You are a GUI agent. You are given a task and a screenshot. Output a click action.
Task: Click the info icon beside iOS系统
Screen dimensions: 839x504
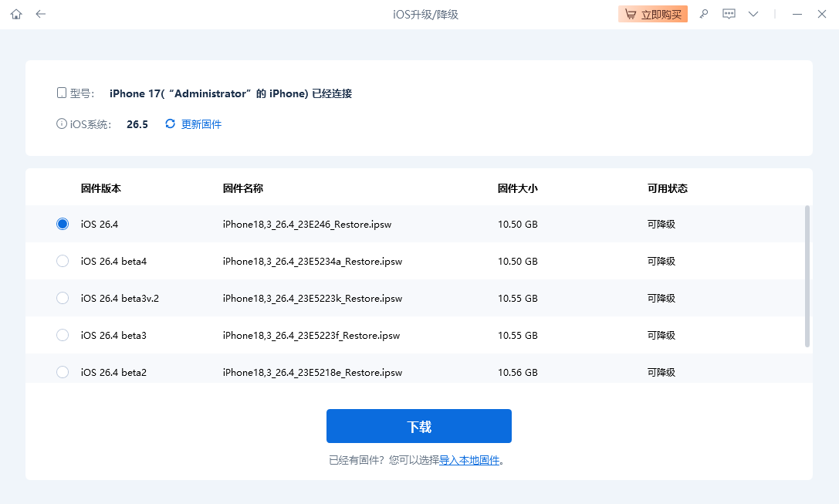(61, 123)
